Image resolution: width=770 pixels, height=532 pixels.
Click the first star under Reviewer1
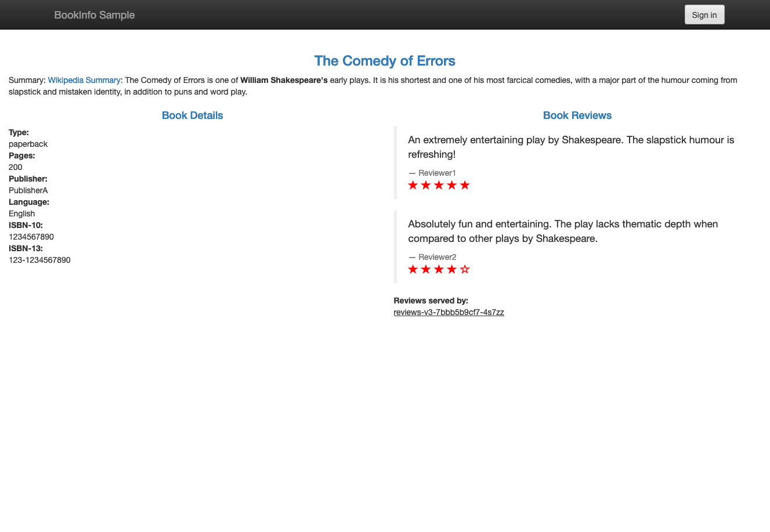pos(413,185)
